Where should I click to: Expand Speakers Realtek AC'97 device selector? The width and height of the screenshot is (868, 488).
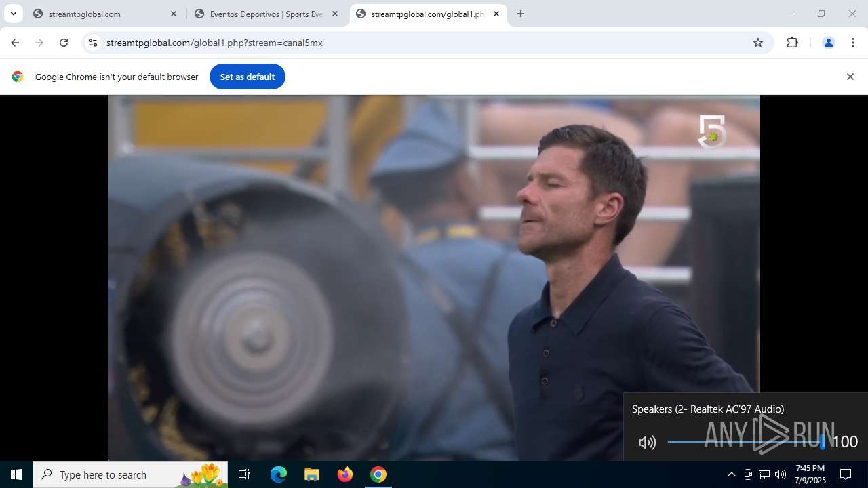[708, 409]
